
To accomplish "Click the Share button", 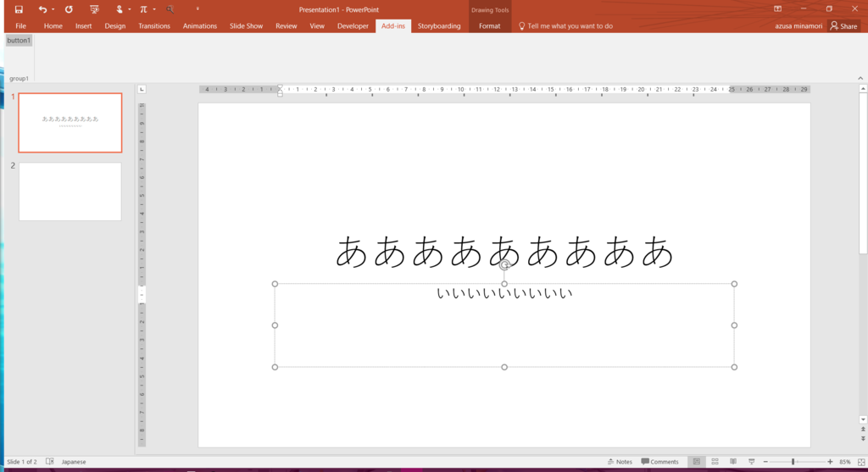I will [x=843, y=26].
